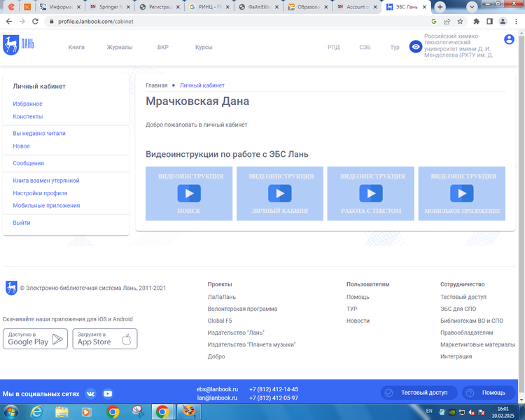Select Избранное in the sidebar
525x420 pixels.
coord(27,104)
